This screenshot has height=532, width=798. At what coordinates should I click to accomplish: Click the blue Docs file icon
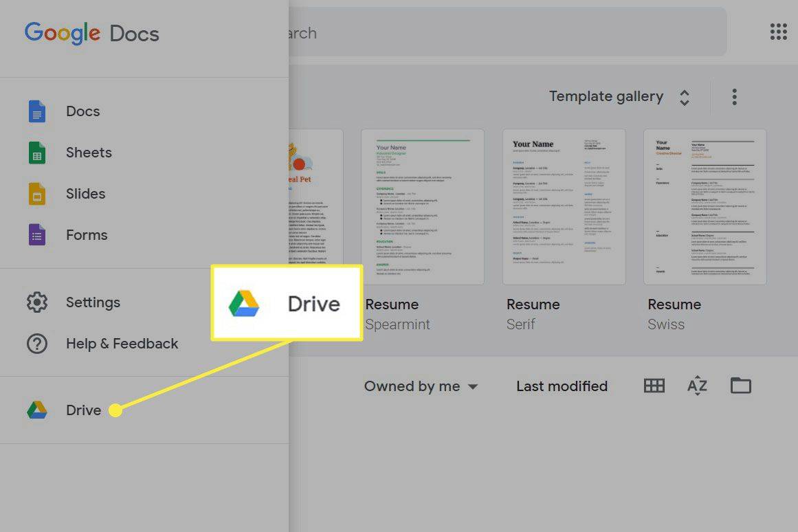point(36,111)
